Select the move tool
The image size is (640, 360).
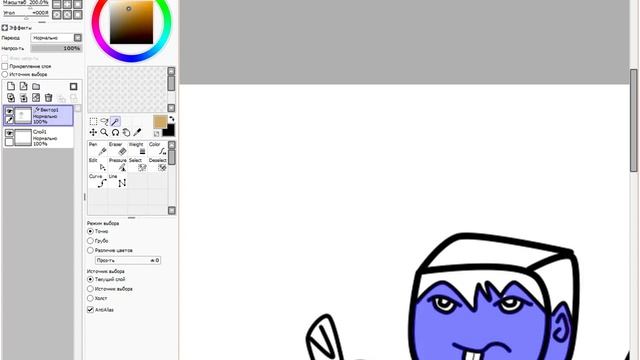[93, 132]
